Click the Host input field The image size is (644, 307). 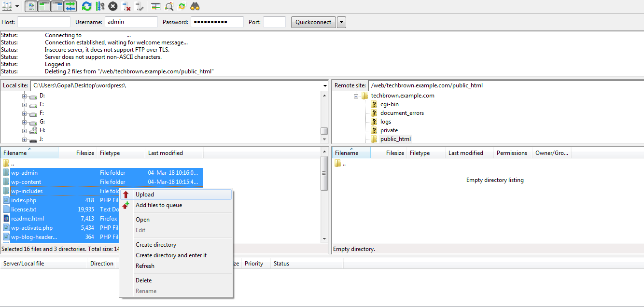(x=44, y=22)
